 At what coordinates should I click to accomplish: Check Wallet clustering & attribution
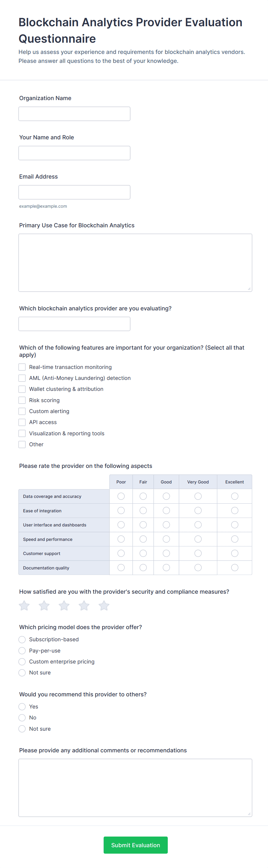pyautogui.click(x=22, y=389)
